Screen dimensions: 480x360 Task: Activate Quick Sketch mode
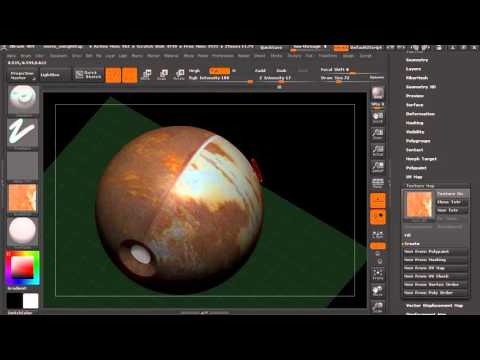[x=88, y=75]
